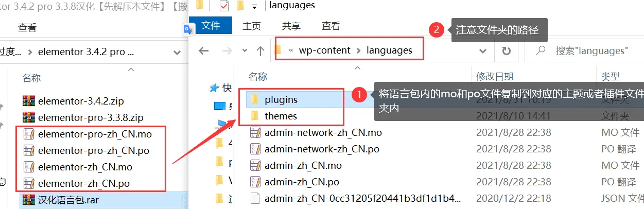Click the properties checkmark in quick access toolbar
This screenshot has width=644, height=209.
click(x=224, y=6)
